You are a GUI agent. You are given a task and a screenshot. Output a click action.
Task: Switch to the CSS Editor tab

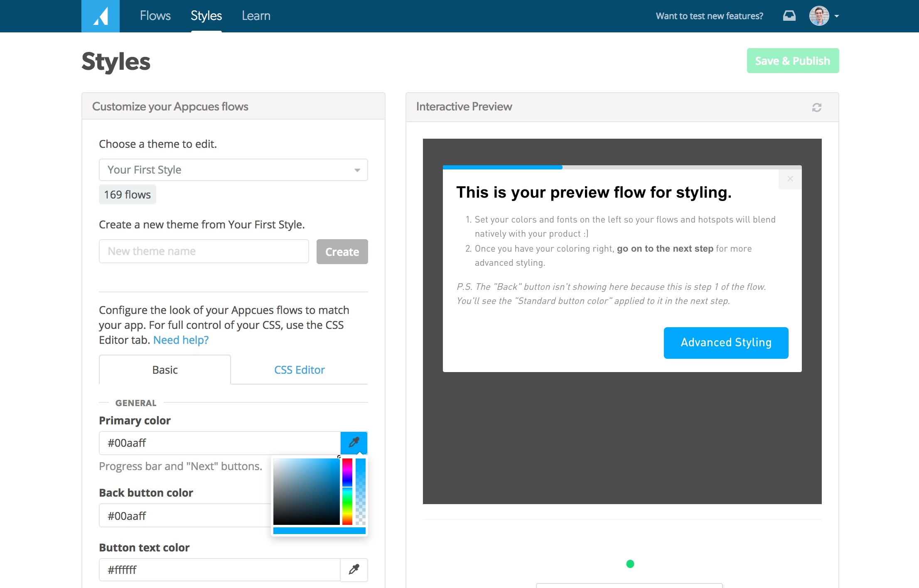299,370
